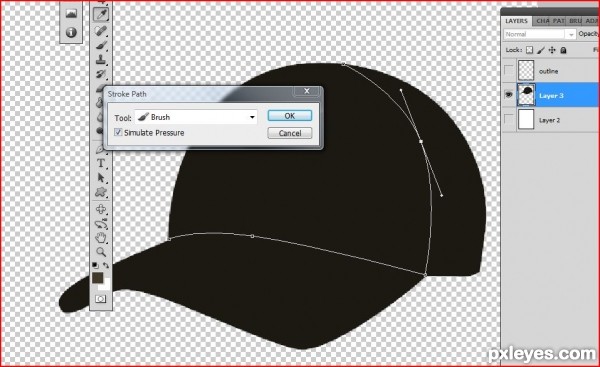Lock layer position
The height and width of the screenshot is (367, 600).
pos(552,50)
